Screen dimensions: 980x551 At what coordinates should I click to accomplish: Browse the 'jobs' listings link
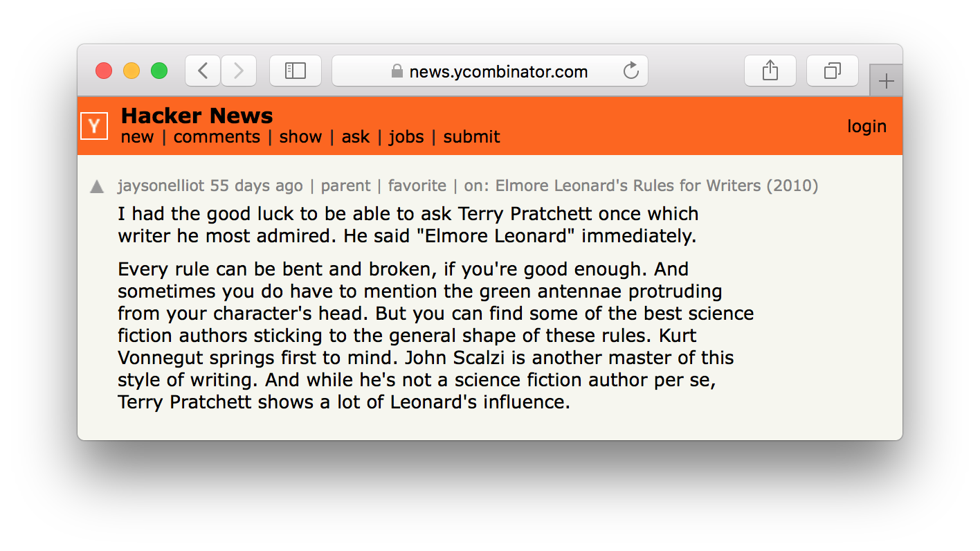coord(406,137)
